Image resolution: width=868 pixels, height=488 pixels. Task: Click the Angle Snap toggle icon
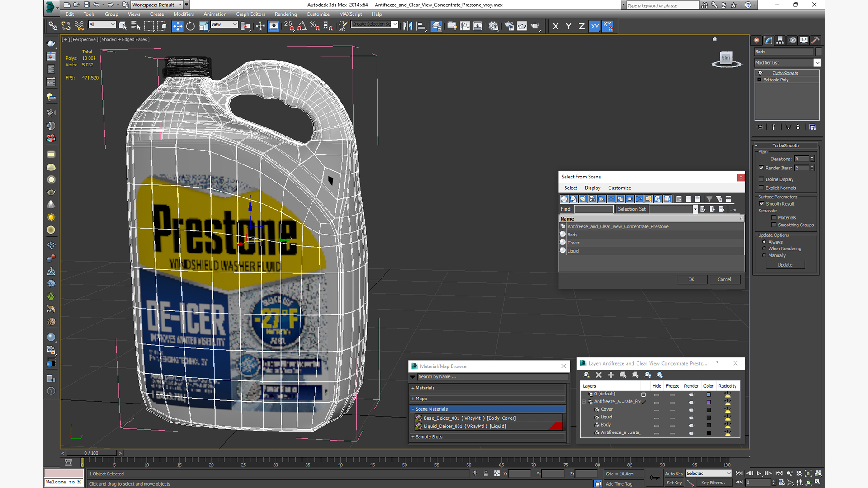(302, 26)
